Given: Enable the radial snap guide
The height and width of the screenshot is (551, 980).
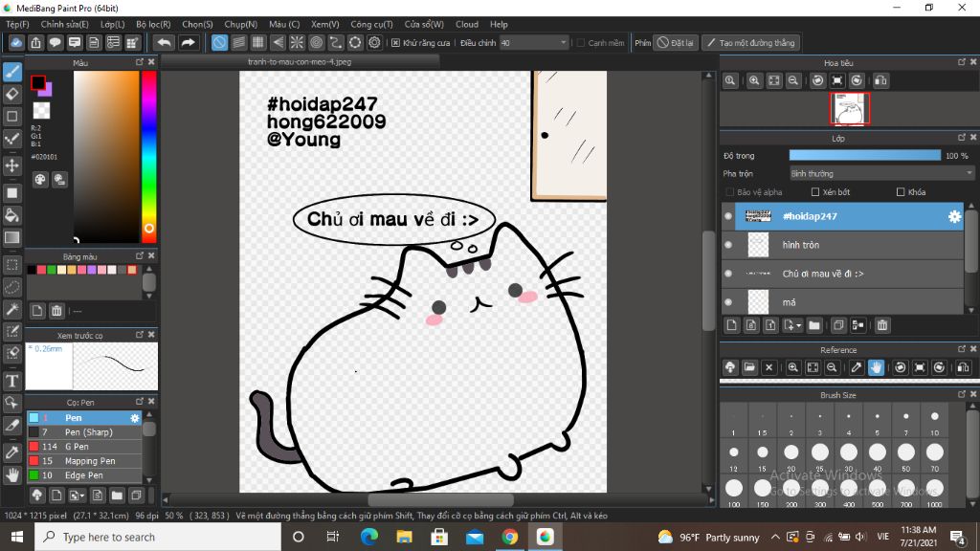Looking at the screenshot, I should tap(297, 42).
